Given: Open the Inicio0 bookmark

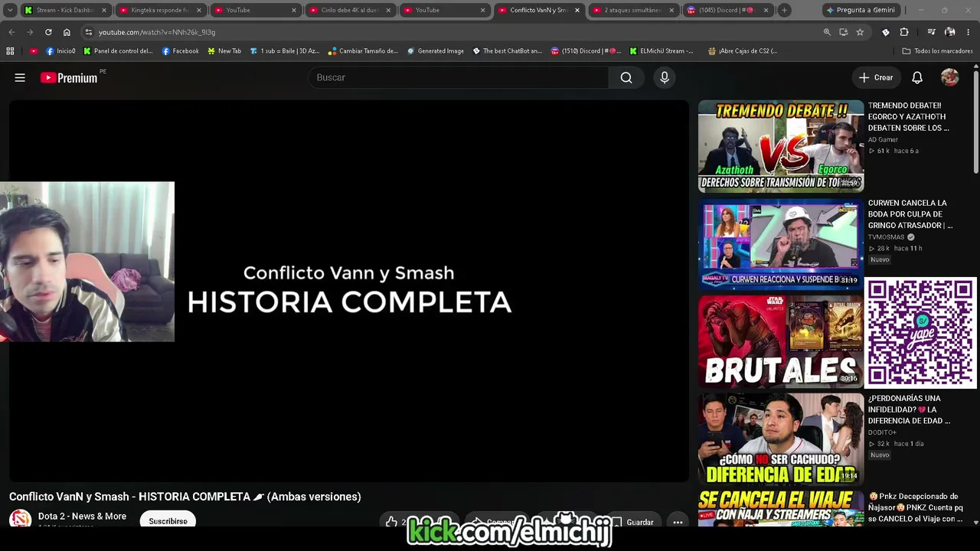Looking at the screenshot, I should pyautogui.click(x=60, y=51).
